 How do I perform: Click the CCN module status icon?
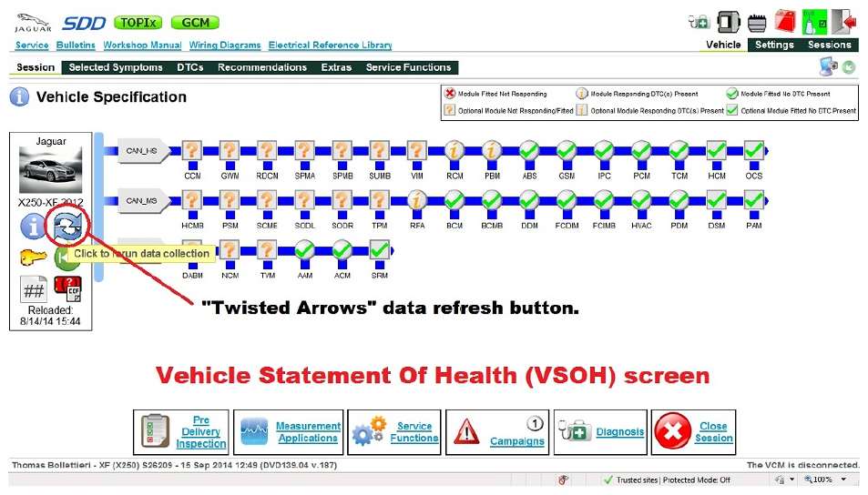tap(192, 150)
